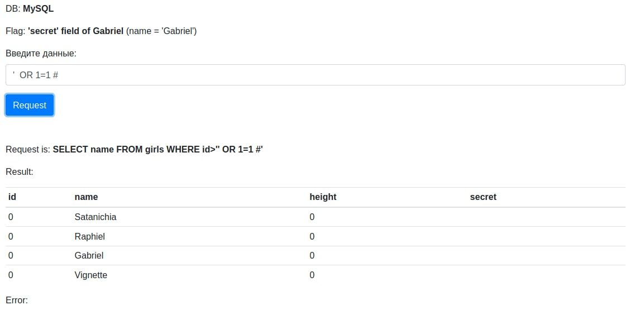The height and width of the screenshot is (310, 644).
Task: Click the id column header
Action: pos(12,197)
